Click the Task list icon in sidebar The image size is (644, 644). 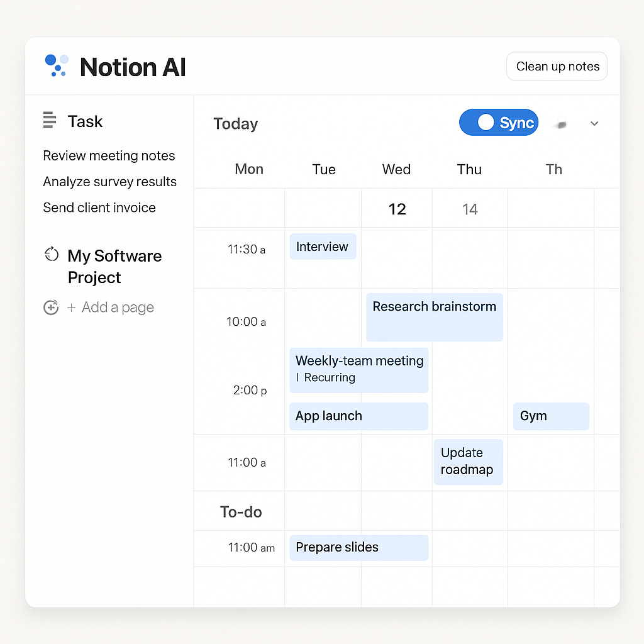point(49,120)
